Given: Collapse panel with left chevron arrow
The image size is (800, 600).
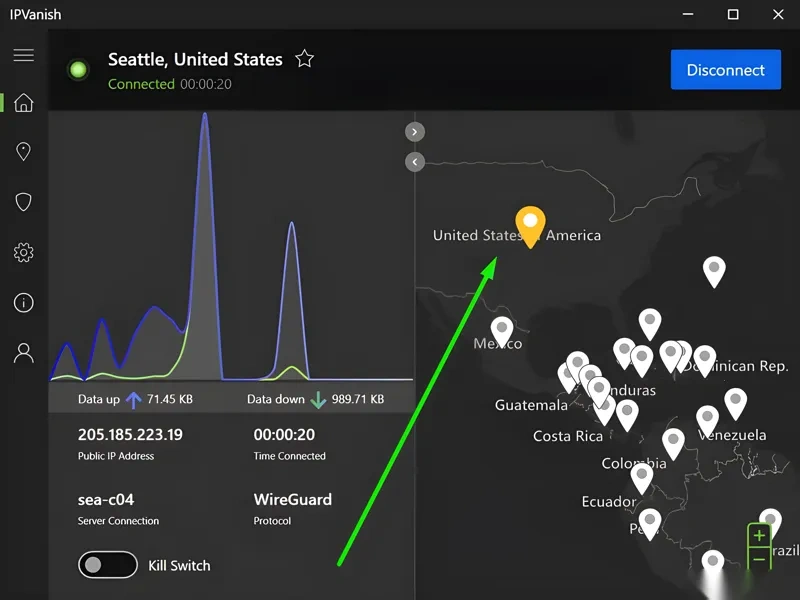Looking at the screenshot, I should pos(415,162).
